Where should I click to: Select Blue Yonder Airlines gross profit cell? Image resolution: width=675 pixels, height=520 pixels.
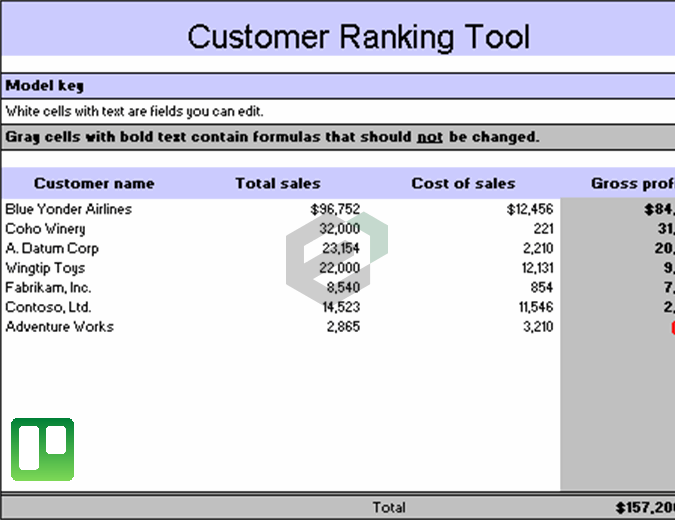pos(659,209)
